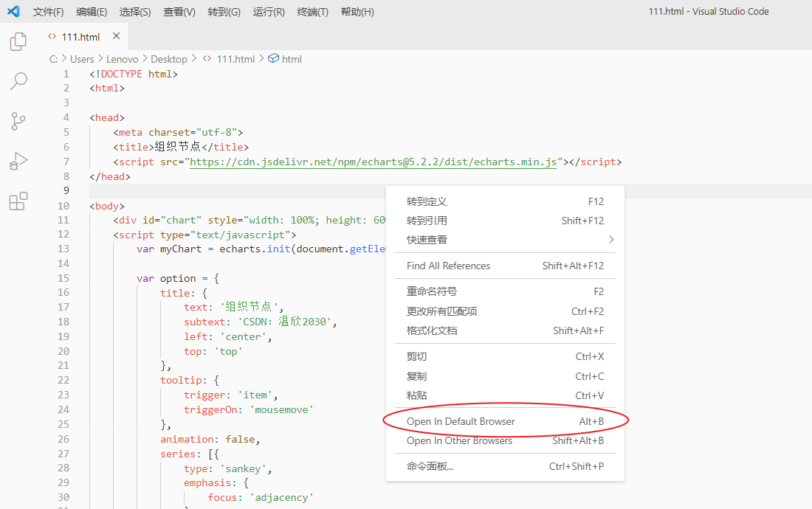812x509 pixels.
Task: Click the animation: false line
Action: (210, 439)
